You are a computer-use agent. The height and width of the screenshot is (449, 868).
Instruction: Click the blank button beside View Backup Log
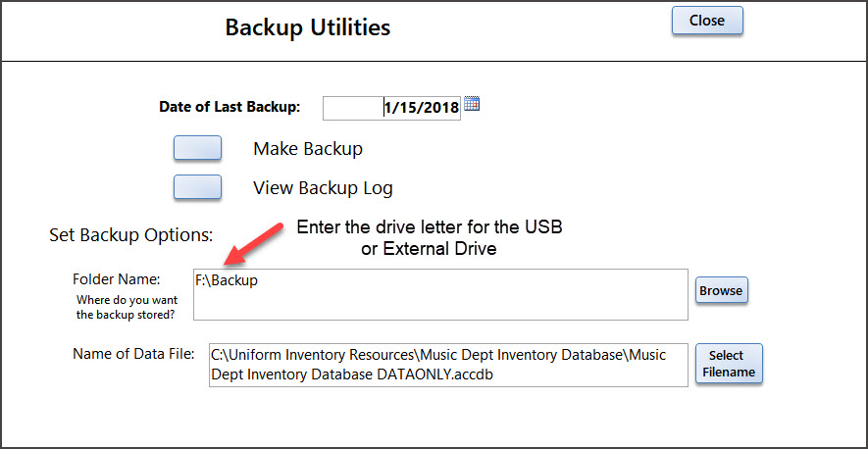point(197,186)
